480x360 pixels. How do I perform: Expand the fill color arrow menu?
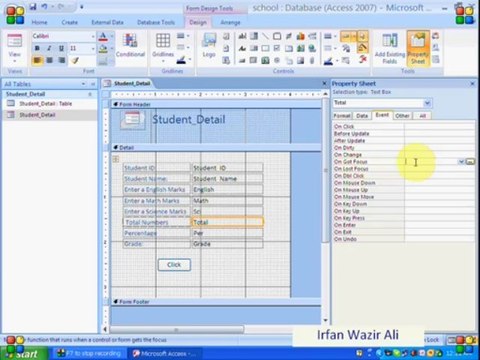pos(112,48)
